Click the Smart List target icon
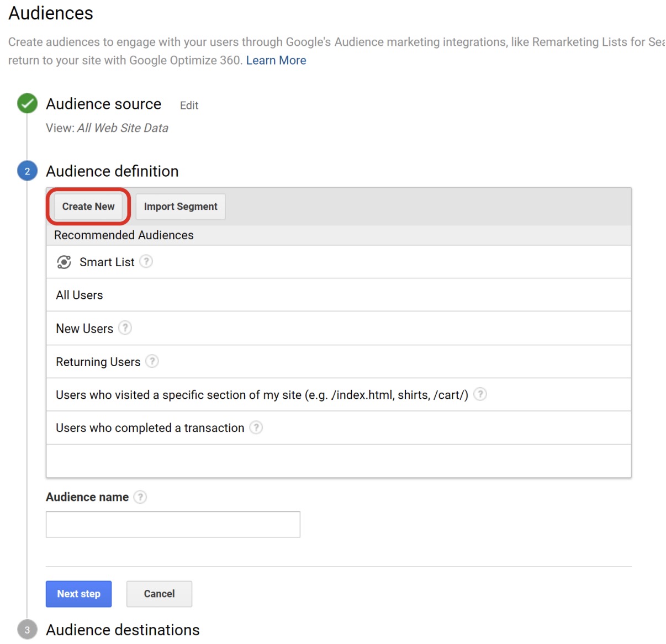This screenshot has height=644, width=666. (x=64, y=262)
